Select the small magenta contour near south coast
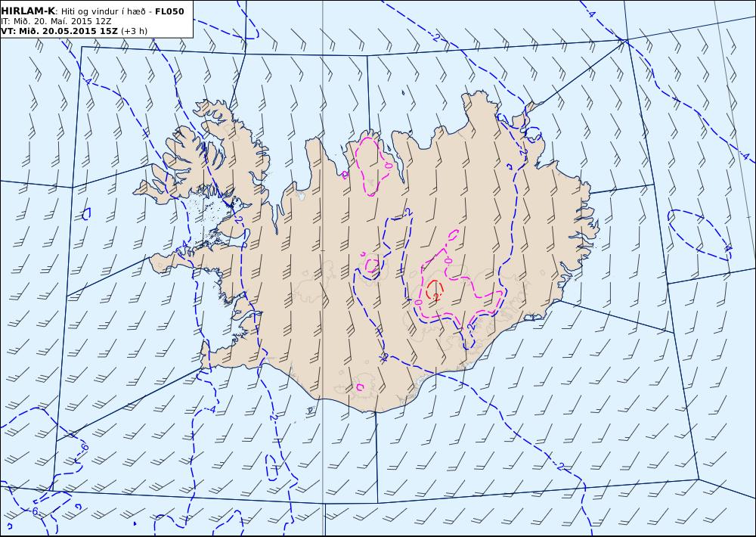The image size is (756, 537). pyautogui.click(x=360, y=387)
